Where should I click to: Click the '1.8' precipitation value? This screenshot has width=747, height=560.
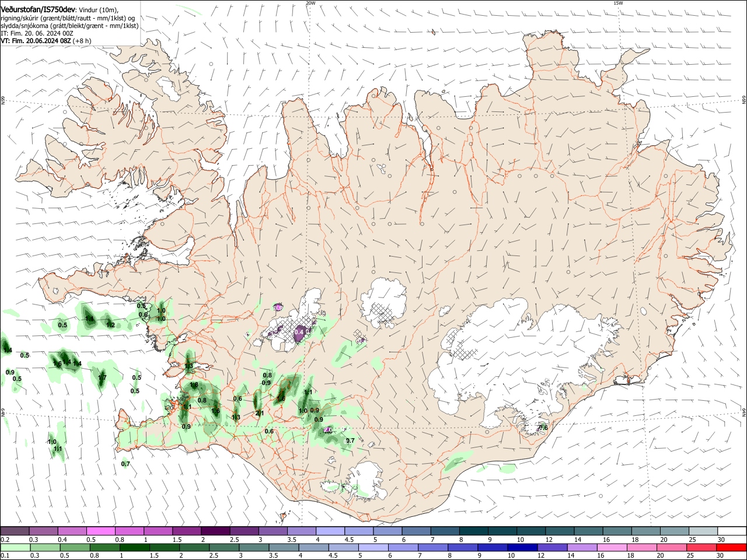coord(194,385)
